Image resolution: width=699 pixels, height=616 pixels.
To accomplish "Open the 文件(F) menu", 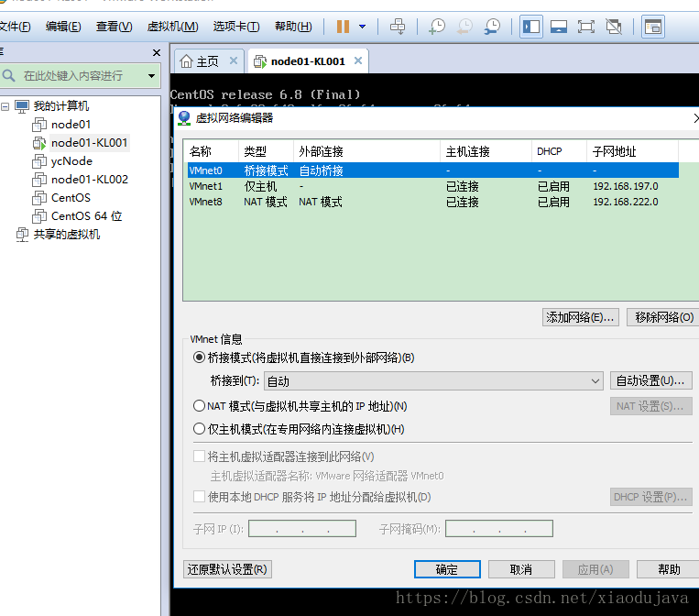I will (15, 27).
